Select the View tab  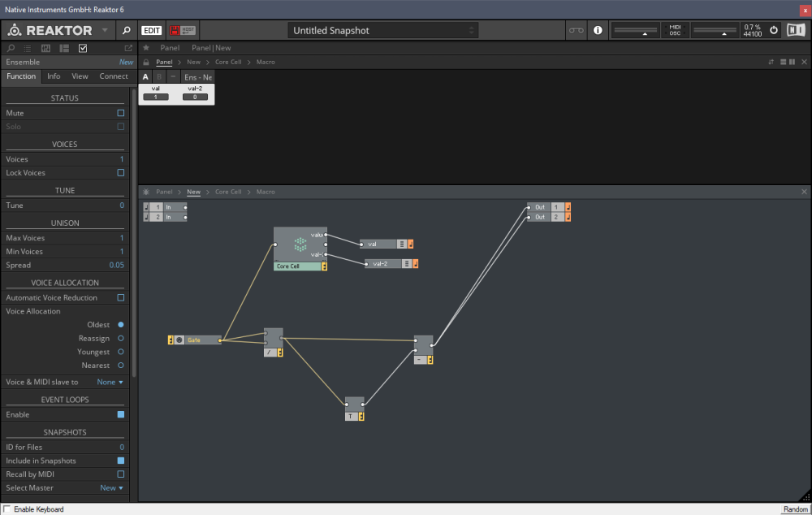(80, 76)
